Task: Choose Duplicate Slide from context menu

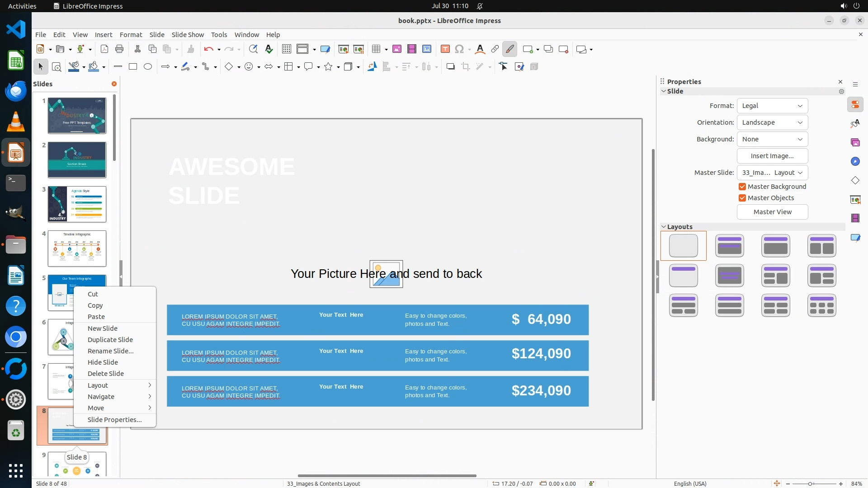Action: pos(110,340)
